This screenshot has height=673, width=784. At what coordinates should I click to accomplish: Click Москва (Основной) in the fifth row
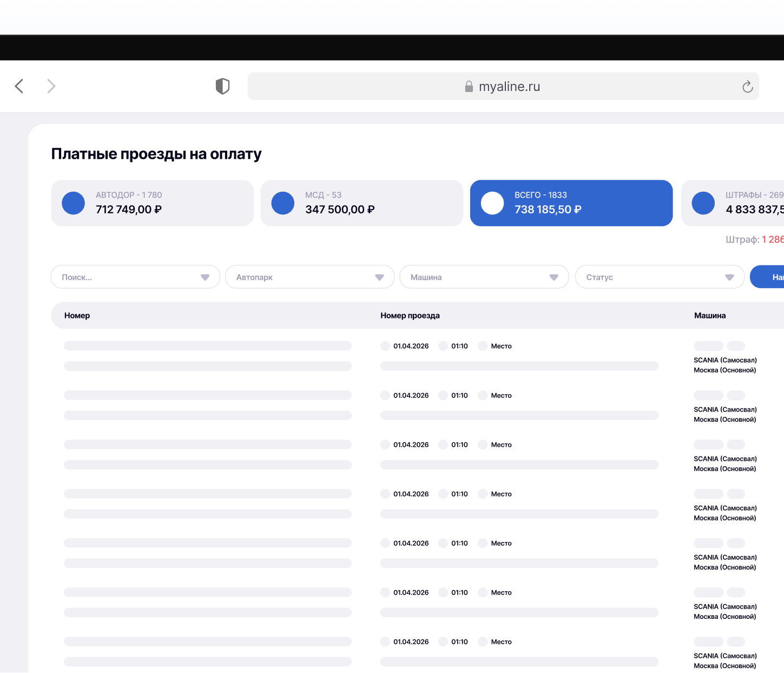[724, 567]
